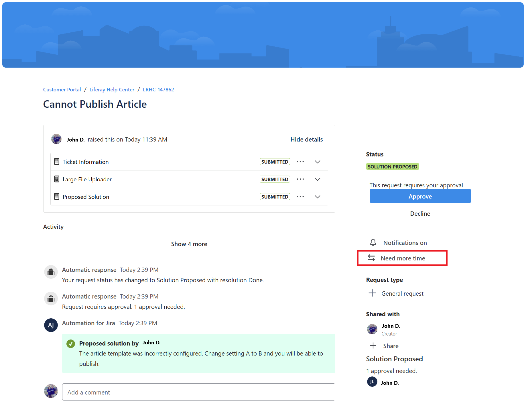Go to Liferay Help Center breadcrumb

tap(112, 90)
